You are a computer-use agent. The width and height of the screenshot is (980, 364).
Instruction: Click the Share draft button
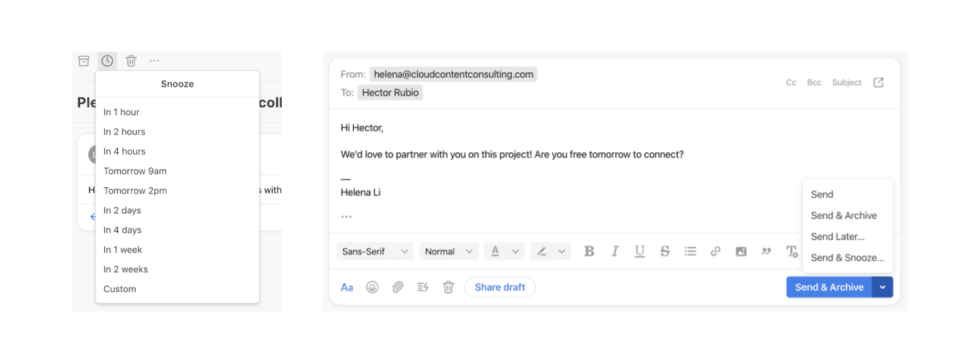tap(500, 287)
